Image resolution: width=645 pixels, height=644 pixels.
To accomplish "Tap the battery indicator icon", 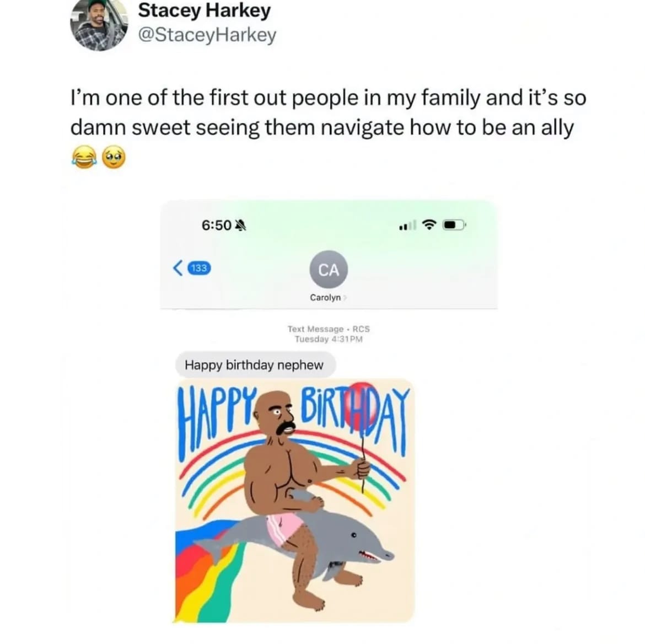I will [x=454, y=225].
